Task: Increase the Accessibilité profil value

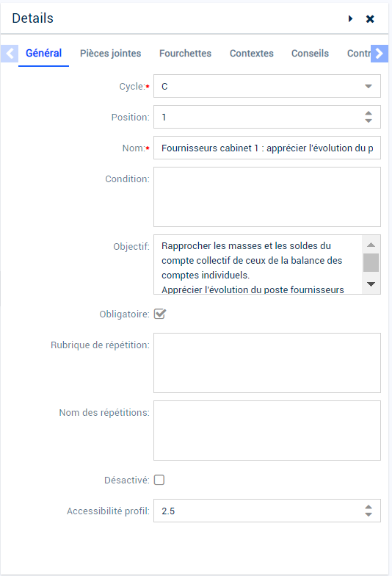Action: click(369, 507)
